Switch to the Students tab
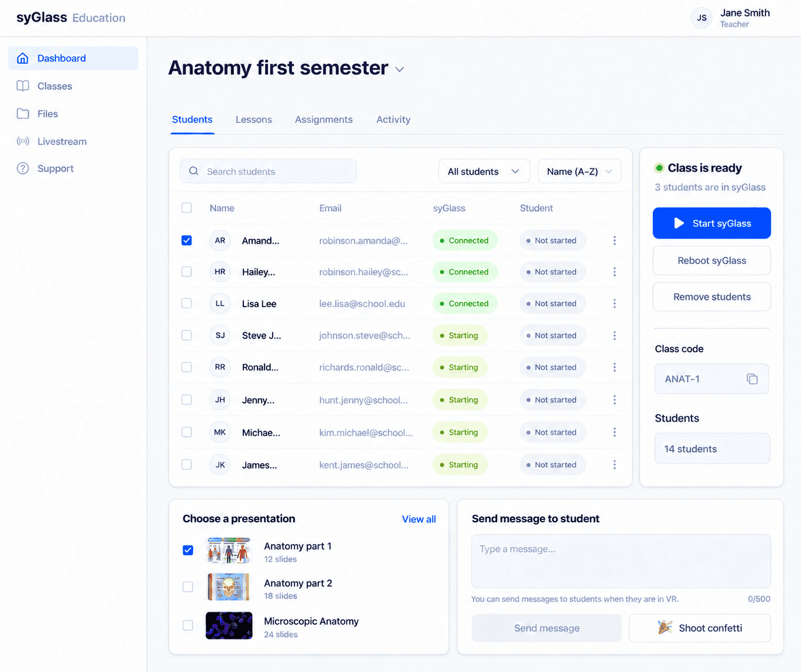This screenshot has height=672, width=801. click(x=192, y=119)
